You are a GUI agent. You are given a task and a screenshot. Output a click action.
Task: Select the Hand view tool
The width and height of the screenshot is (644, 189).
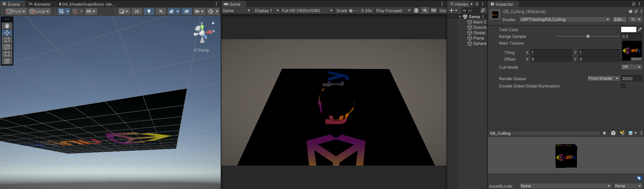(7, 26)
